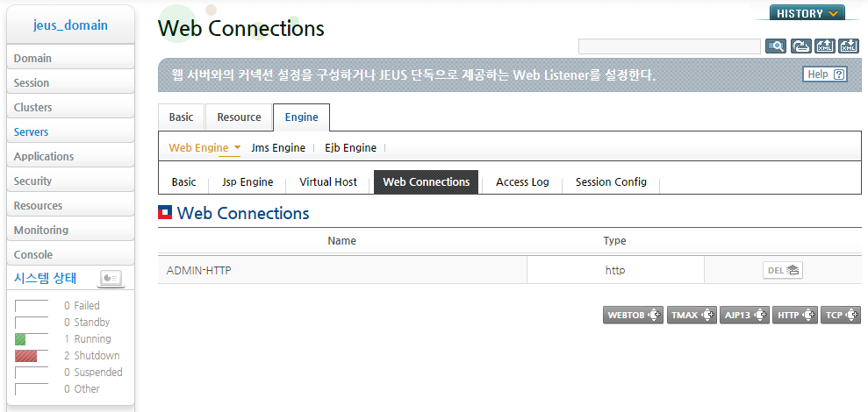
Task: Open Resources in the sidebar
Action: (x=70, y=205)
